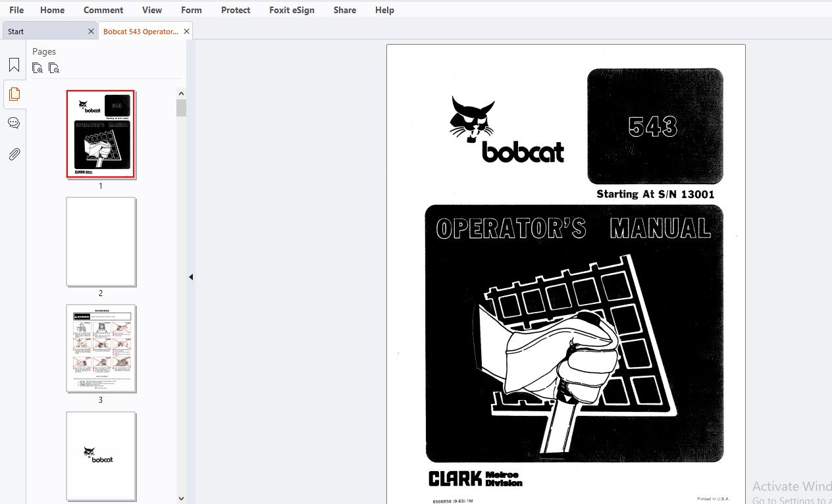This screenshot has width=832, height=504.
Task: Open the Form ribbon tab
Action: click(x=192, y=10)
